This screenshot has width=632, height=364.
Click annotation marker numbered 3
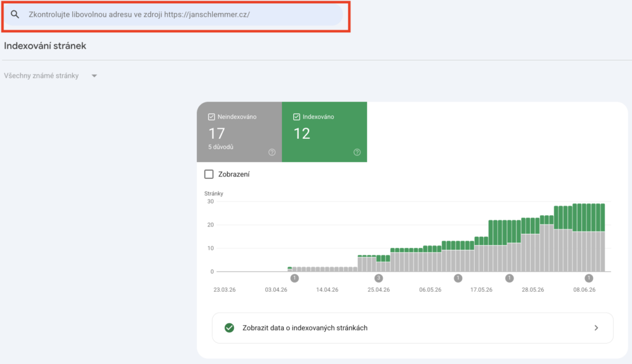coord(378,278)
